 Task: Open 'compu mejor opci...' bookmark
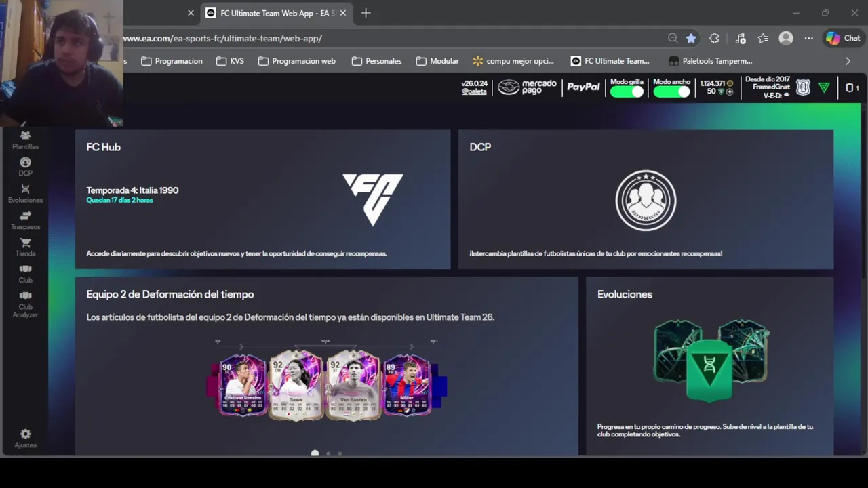[x=513, y=61]
